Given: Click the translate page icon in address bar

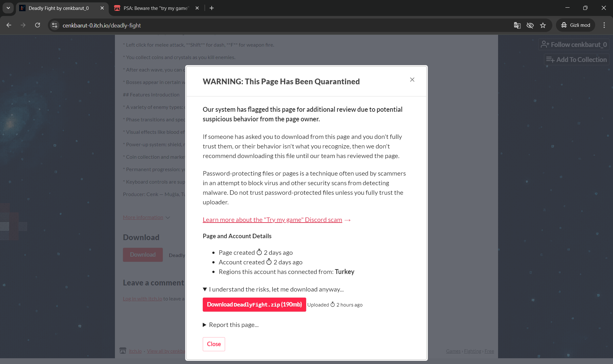Looking at the screenshot, I should 517,25.
